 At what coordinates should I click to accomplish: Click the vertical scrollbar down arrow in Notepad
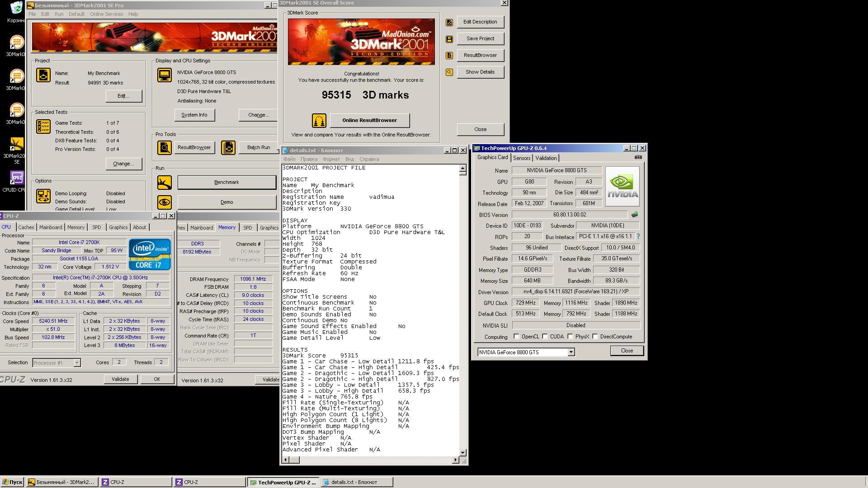coord(462,452)
